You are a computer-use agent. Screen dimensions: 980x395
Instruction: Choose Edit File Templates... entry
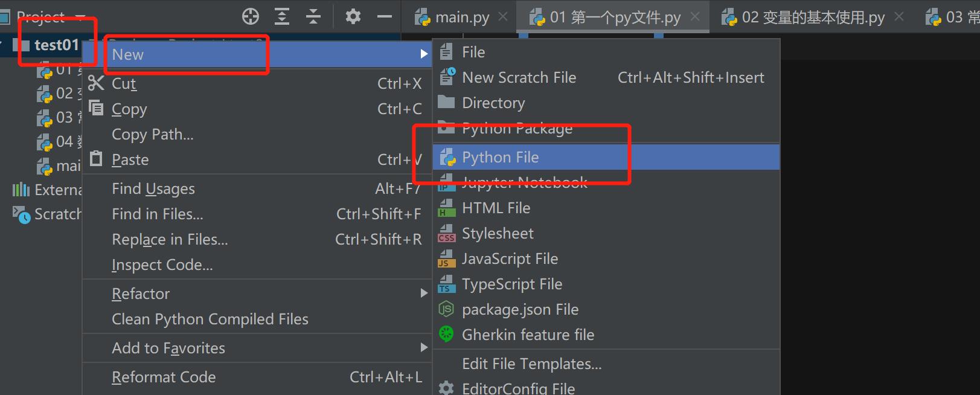(606, 364)
